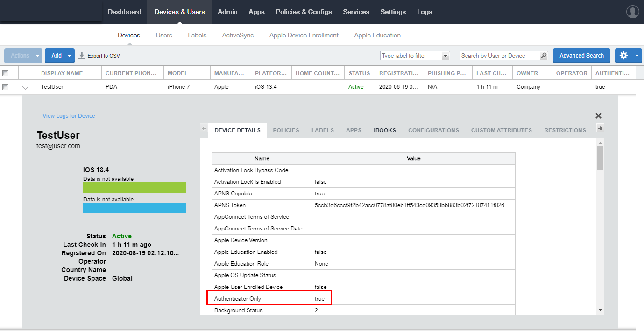The width and height of the screenshot is (644, 331).
Task: Open the Actions dropdown
Action: (x=23, y=56)
